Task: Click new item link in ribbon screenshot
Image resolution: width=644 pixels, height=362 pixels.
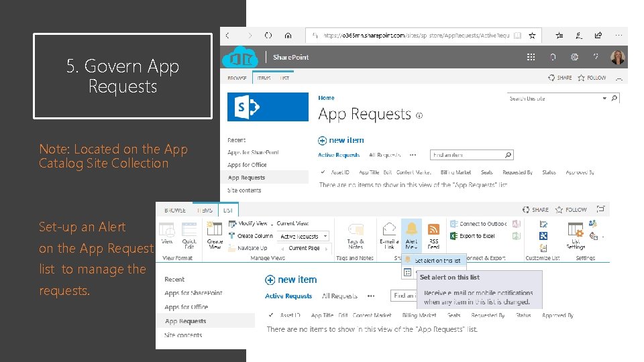Action: [x=290, y=280]
